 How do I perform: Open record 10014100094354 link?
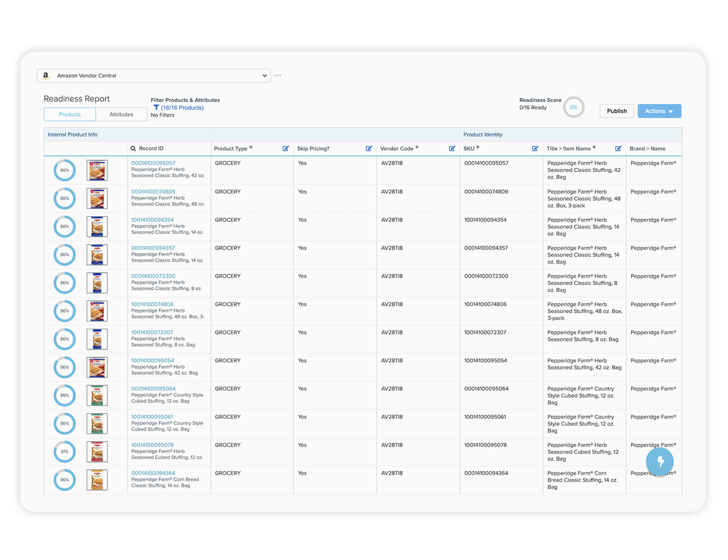(x=152, y=220)
